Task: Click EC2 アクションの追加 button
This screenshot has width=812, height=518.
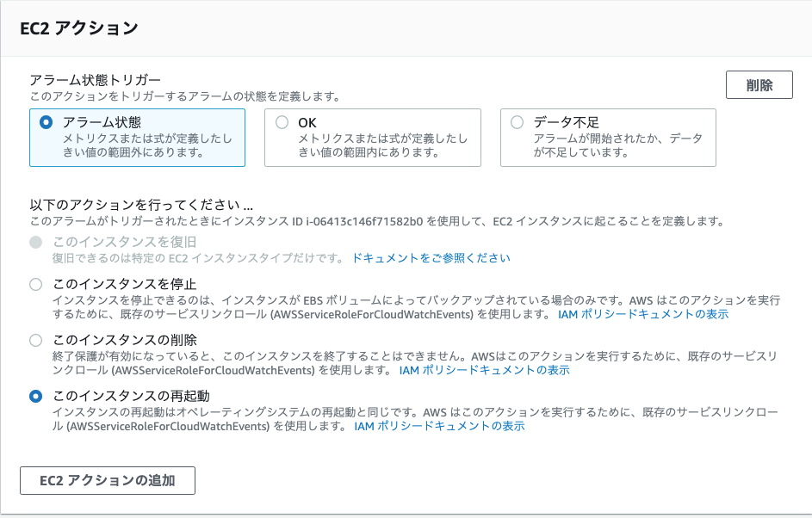Action: click(108, 481)
